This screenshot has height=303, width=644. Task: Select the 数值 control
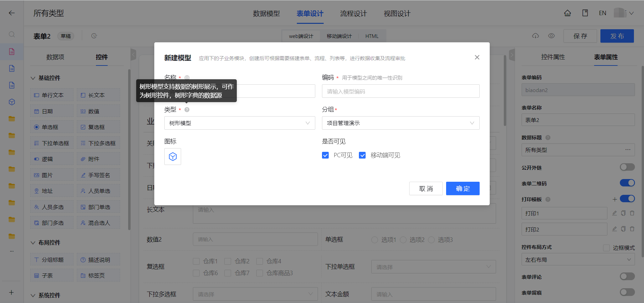(98, 111)
